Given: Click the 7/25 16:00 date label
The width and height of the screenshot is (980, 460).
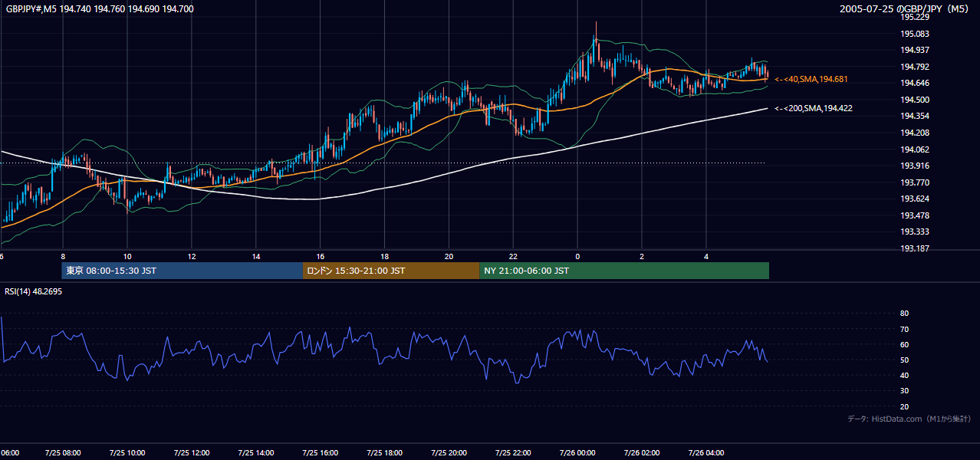Looking at the screenshot, I should tap(321, 453).
